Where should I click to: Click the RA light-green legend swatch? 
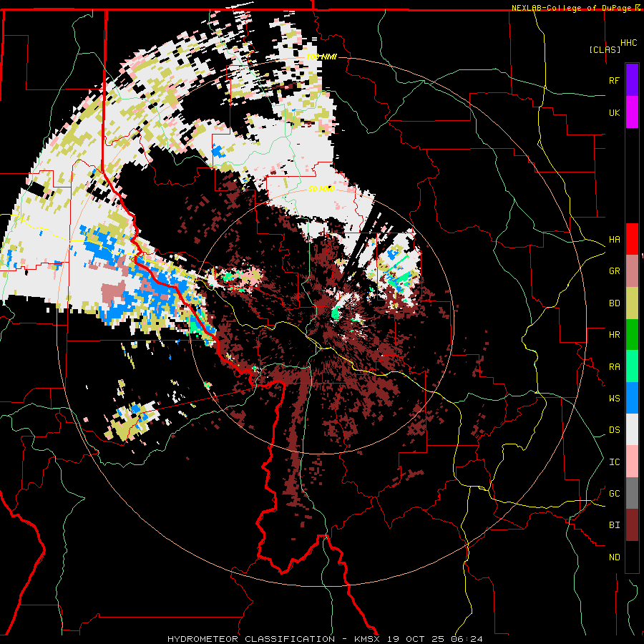coord(632,366)
